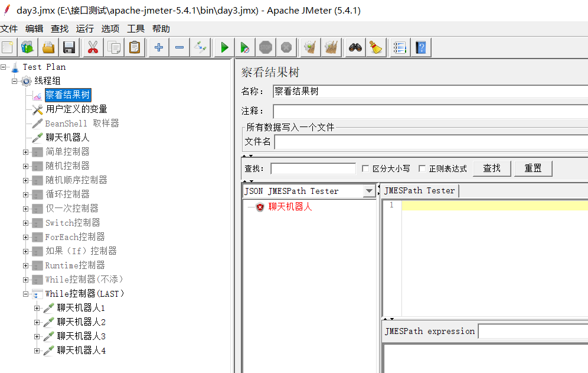Viewport: 588px width, 373px height.
Task: Open Help with question mark icon
Action: point(421,48)
